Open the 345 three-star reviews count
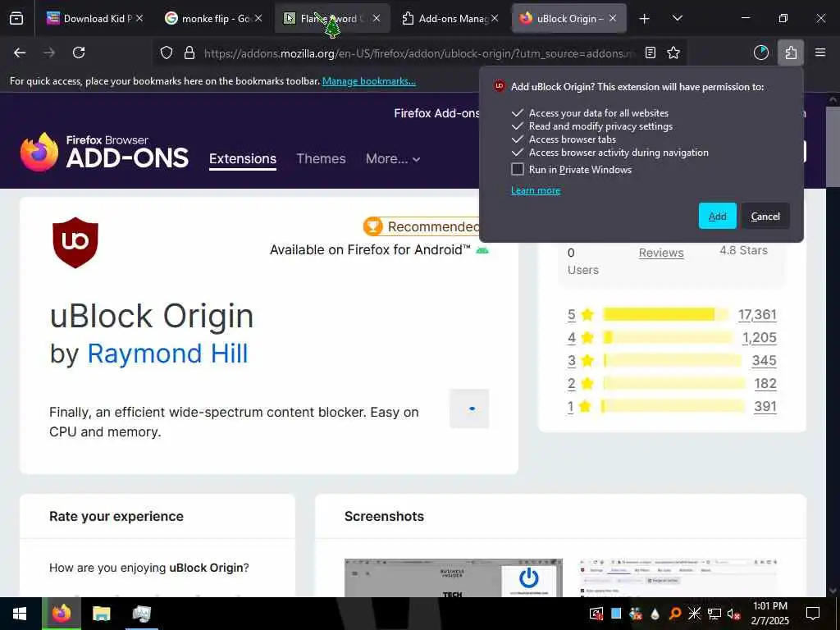 [764, 361]
